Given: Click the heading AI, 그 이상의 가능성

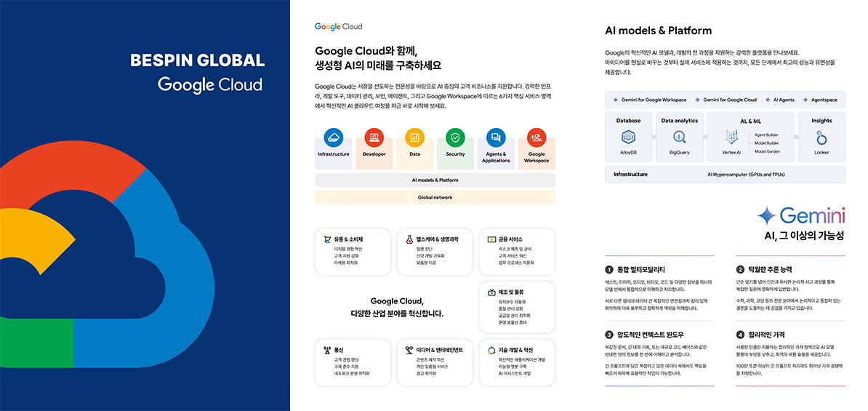Looking at the screenshot, I should (x=804, y=236).
